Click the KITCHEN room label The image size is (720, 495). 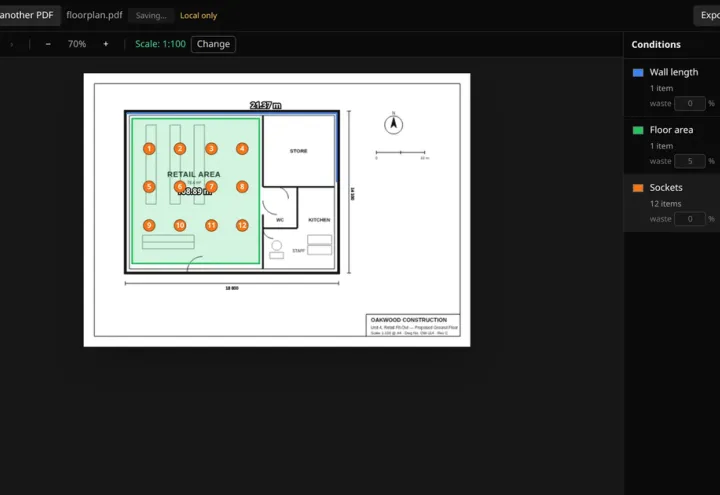click(319, 220)
